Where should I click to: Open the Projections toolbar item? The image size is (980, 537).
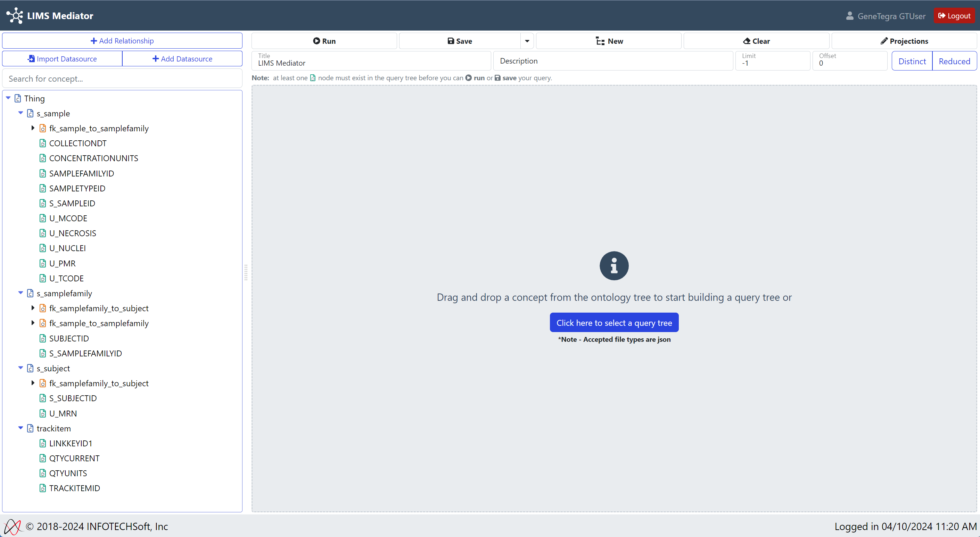pyautogui.click(x=904, y=41)
